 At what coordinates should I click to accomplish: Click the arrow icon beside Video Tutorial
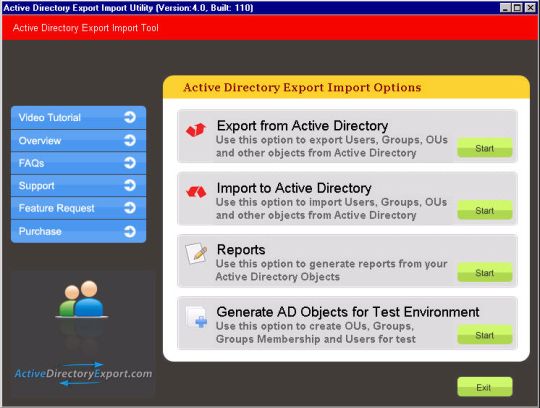pyautogui.click(x=130, y=117)
